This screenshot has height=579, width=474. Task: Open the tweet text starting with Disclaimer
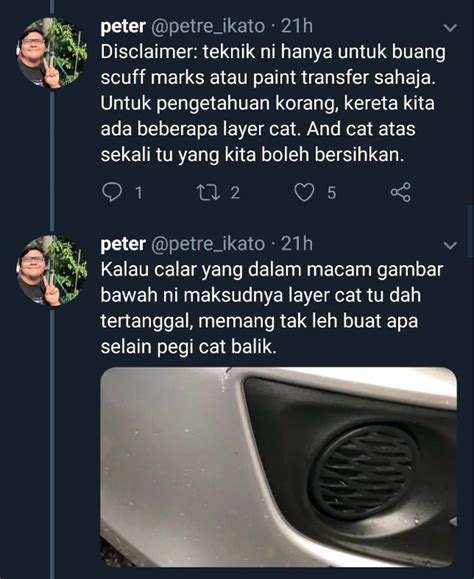[273, 103]
